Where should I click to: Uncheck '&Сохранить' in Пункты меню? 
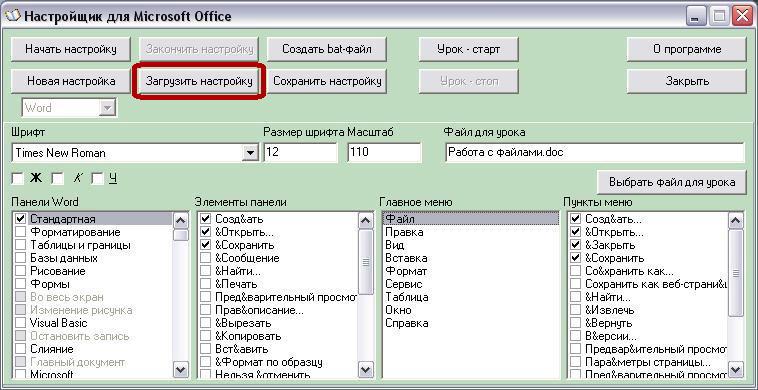coord(575,258)
